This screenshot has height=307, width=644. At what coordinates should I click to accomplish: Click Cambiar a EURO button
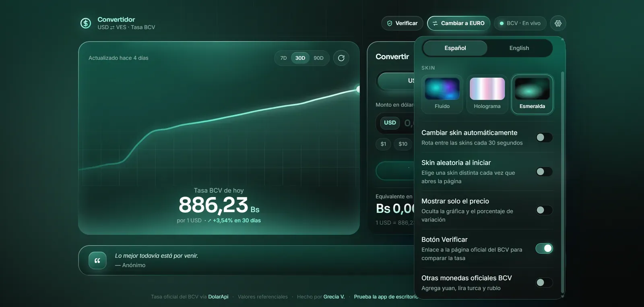[x=458, y=23]
